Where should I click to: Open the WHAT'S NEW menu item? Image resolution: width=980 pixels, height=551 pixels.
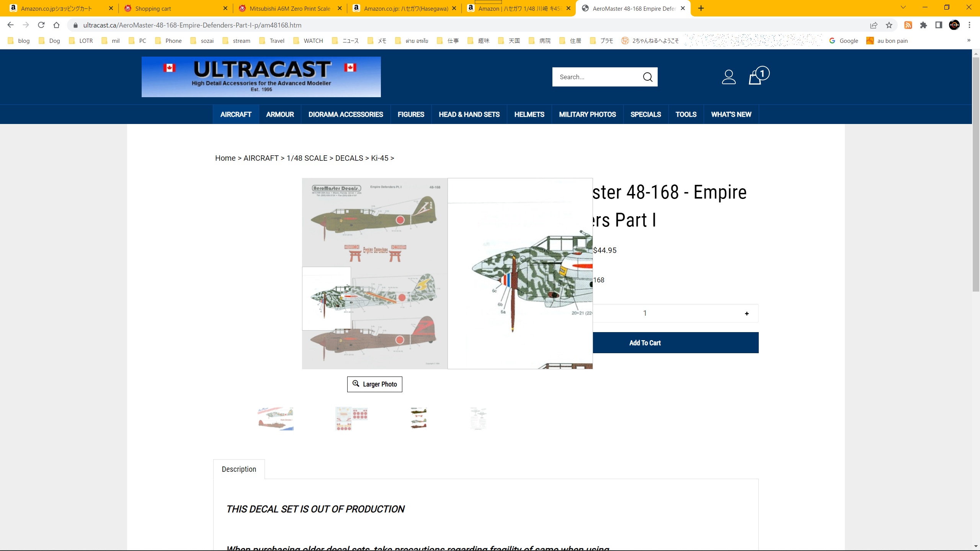coord(731,114)
